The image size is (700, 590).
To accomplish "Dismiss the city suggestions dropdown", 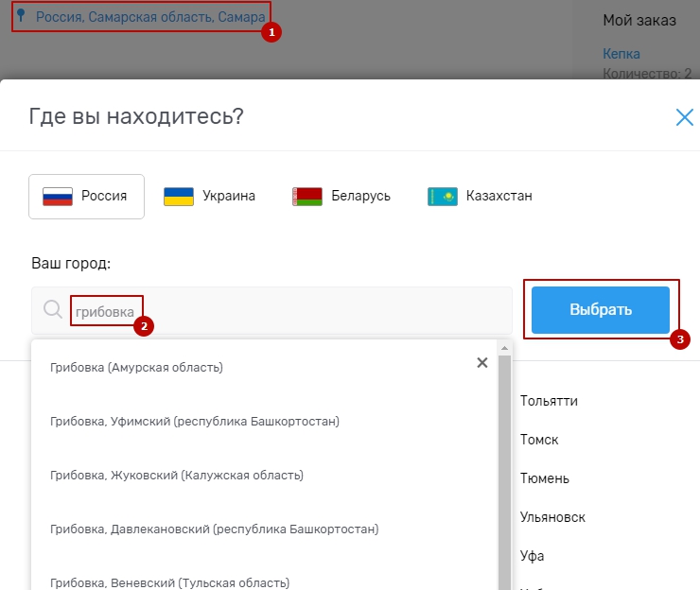I will tap(481, 363).
